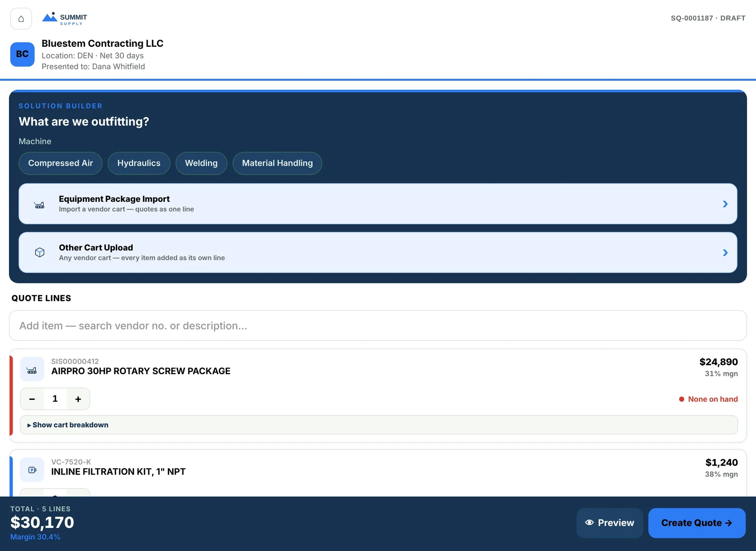The width and height of the screenshot is (756, 551).
Task: Click the None on hand status
Action: point(708,399)
